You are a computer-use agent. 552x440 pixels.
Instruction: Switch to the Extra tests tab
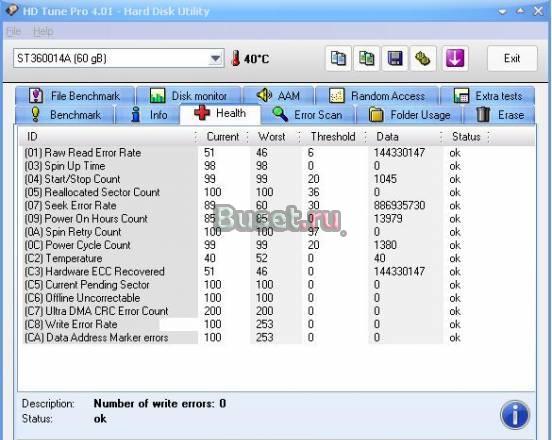point(488,96)
